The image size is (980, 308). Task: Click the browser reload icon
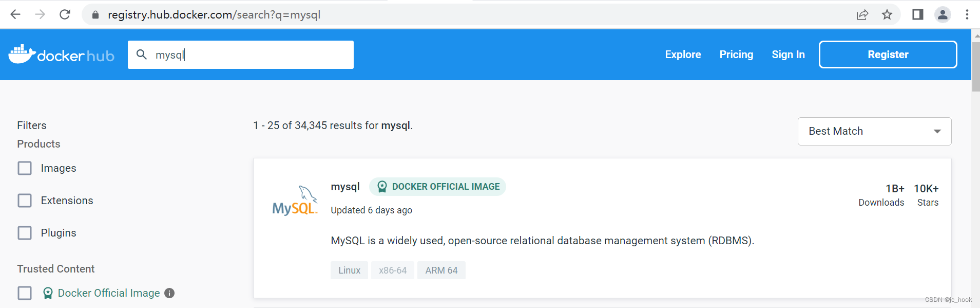pyautogui.click(x=65, y=14)
